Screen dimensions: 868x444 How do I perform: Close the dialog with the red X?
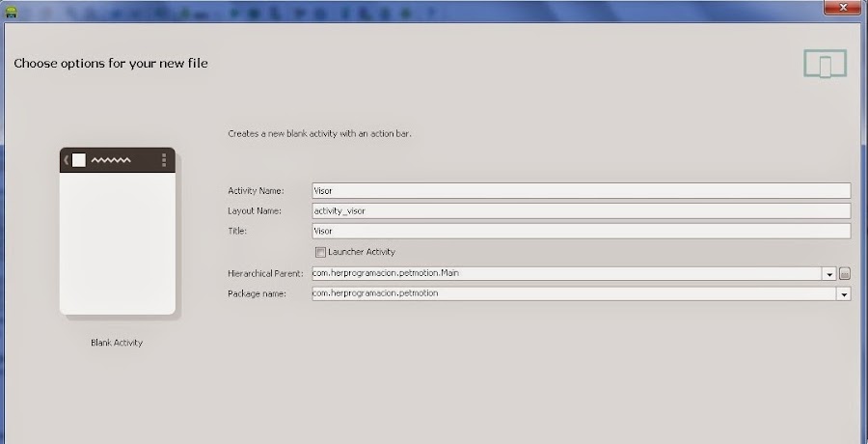[843, 7]
